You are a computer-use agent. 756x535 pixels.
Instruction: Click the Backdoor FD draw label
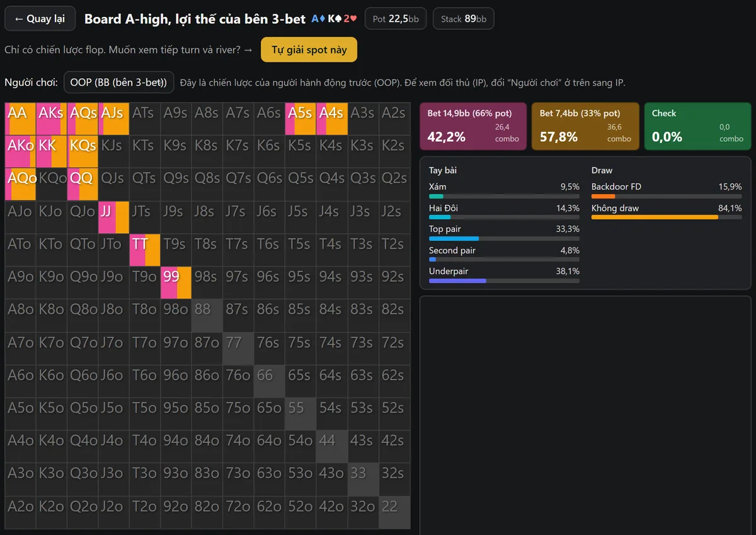[x=616, y=187]
